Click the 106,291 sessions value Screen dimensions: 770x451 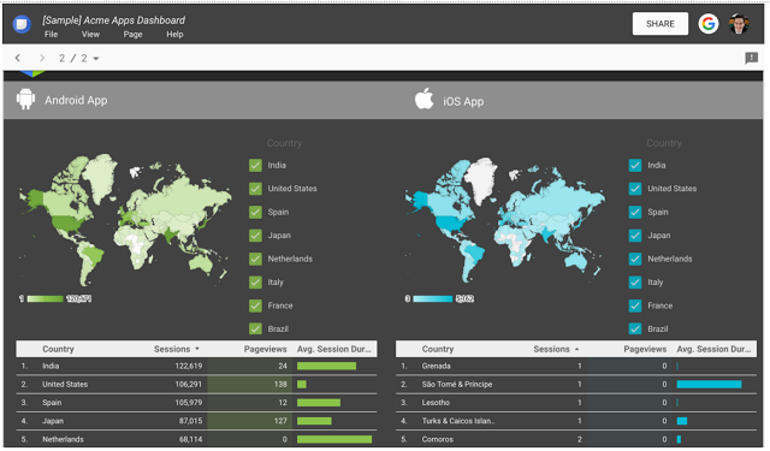pyautogui.click(x=189, y=384)
